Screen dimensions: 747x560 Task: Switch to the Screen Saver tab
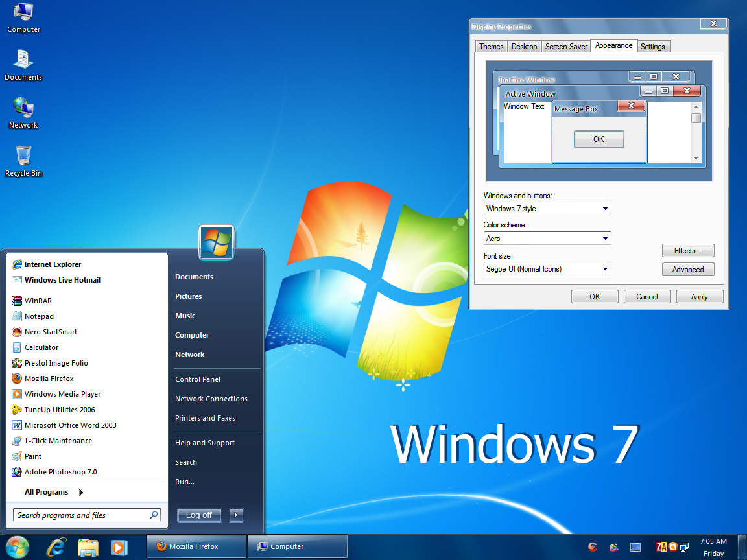[x=566, y=47]
